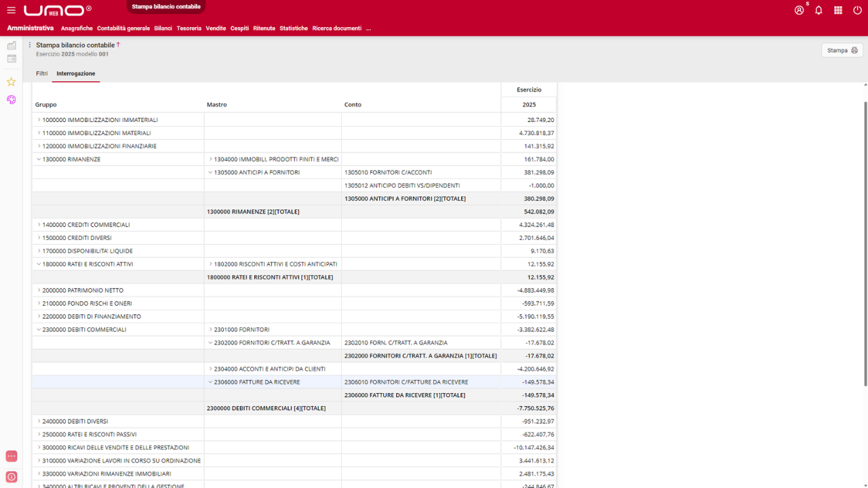
Task: Open the theme palette icon
Action: 12,100
